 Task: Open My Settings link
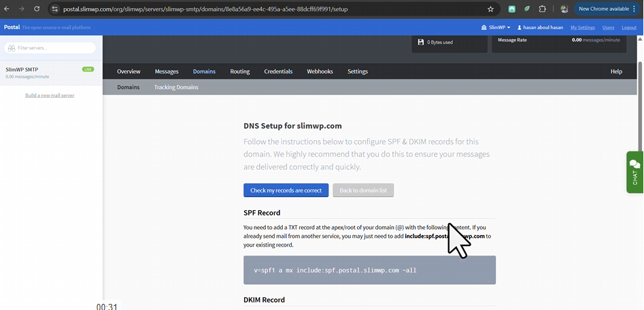tap(582, 27)
